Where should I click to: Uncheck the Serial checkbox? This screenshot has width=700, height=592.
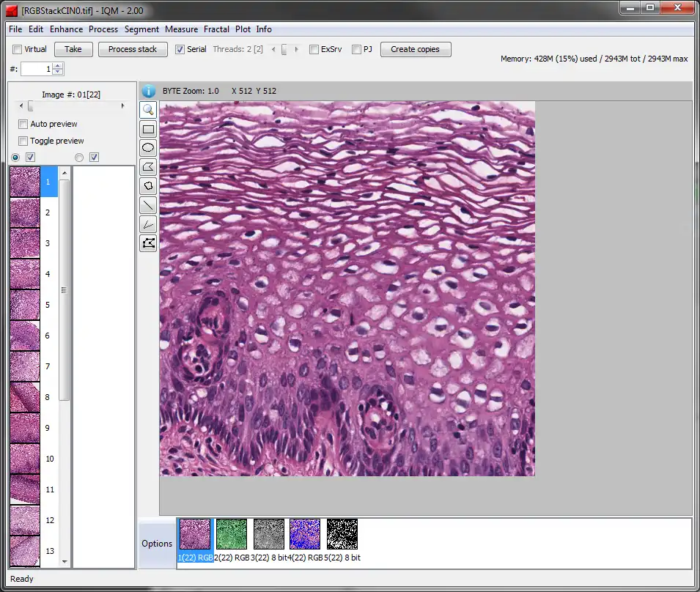point(180,50)
